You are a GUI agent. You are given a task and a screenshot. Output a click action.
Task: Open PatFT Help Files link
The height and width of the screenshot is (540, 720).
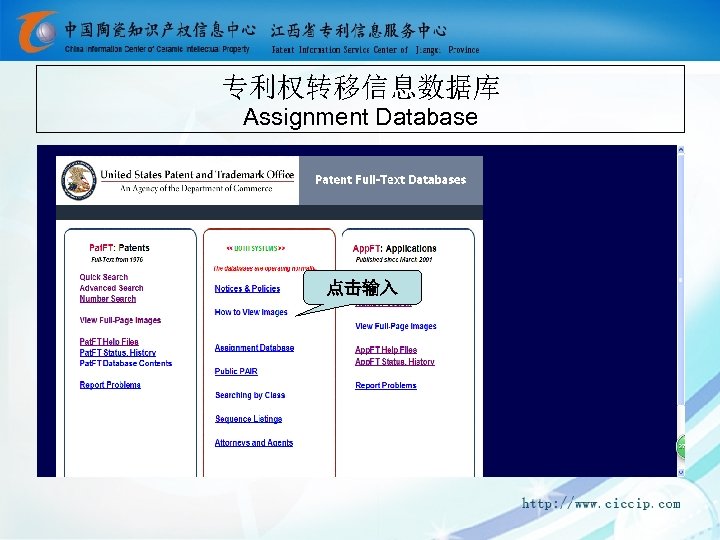click(x=109, y=342)
